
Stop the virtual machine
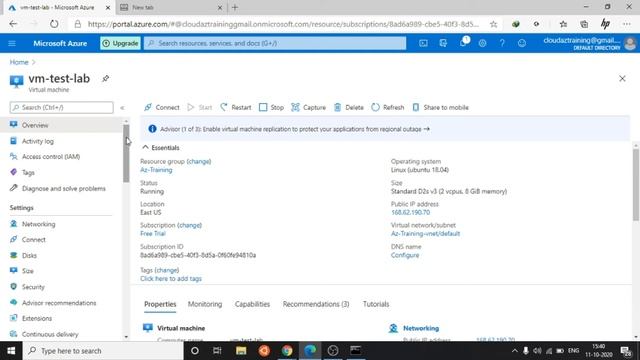(x=271, y=107)
